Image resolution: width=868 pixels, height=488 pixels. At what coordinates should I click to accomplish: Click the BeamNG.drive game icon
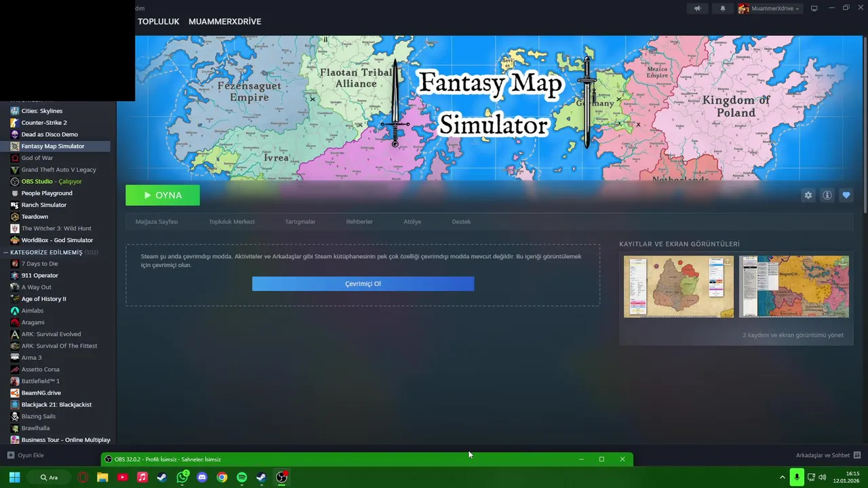click(15, 393)
